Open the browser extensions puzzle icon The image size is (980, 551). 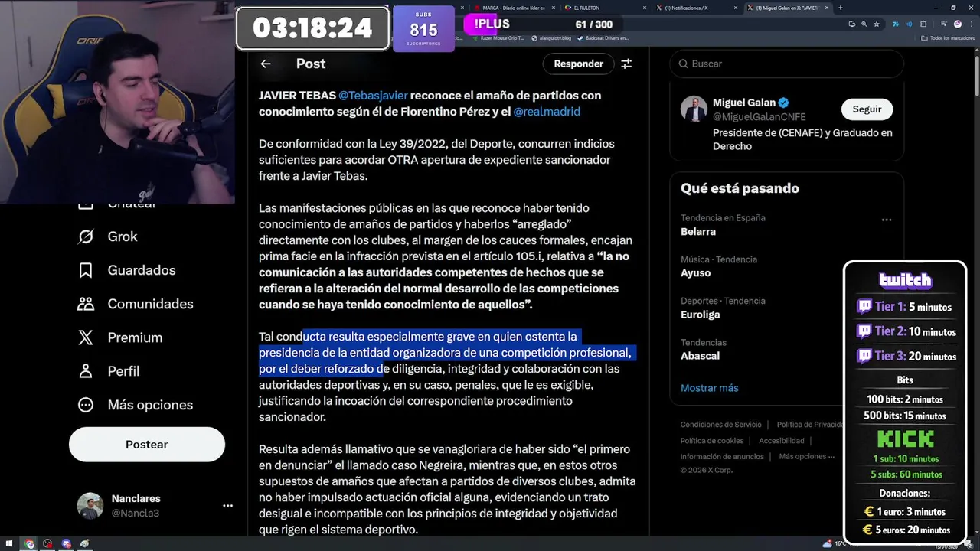[x=923, y=24]
